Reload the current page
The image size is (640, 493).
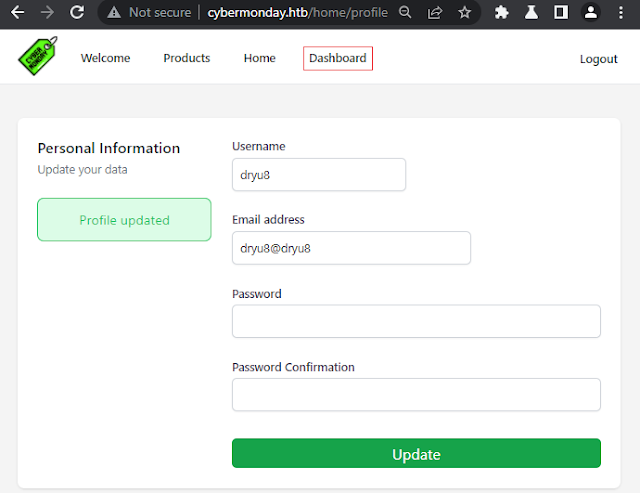[77, 12]
